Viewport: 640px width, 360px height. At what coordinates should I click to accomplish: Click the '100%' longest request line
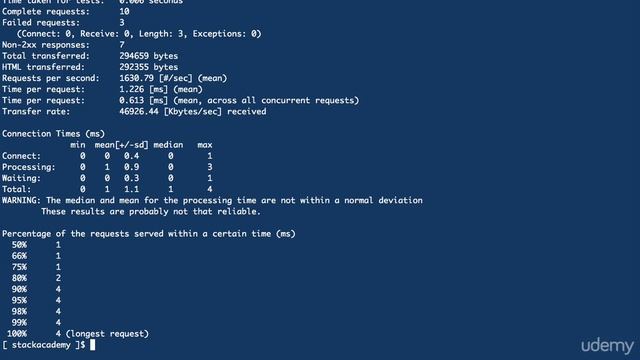coord(78,334)
